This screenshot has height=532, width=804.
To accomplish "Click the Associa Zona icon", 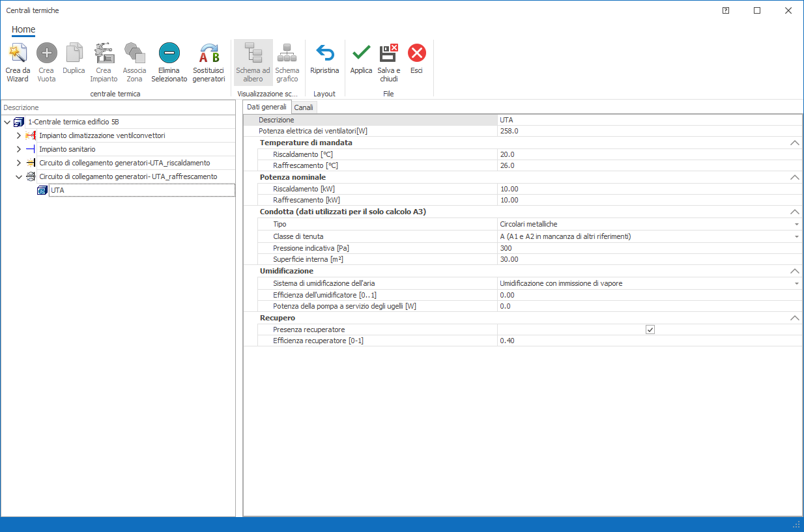I will tap(134, 53).
